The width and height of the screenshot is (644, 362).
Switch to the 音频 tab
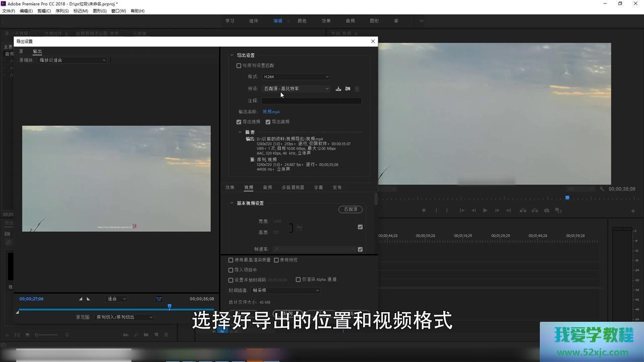click(x=267, y=188)
